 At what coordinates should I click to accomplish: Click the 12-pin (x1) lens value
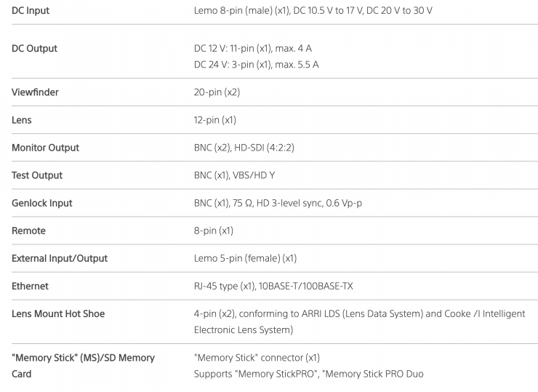pyautogui.click(x=215, y=120)
